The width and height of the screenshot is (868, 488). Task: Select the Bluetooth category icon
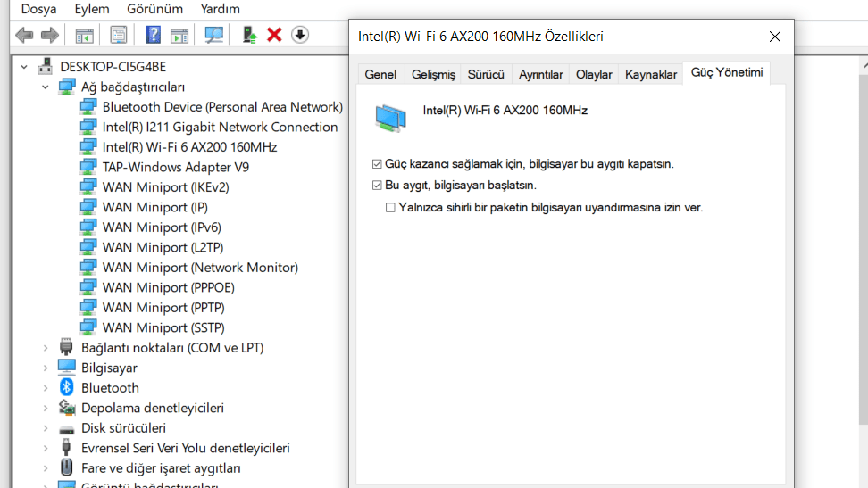pyautogui.click(x=66, y=387)
